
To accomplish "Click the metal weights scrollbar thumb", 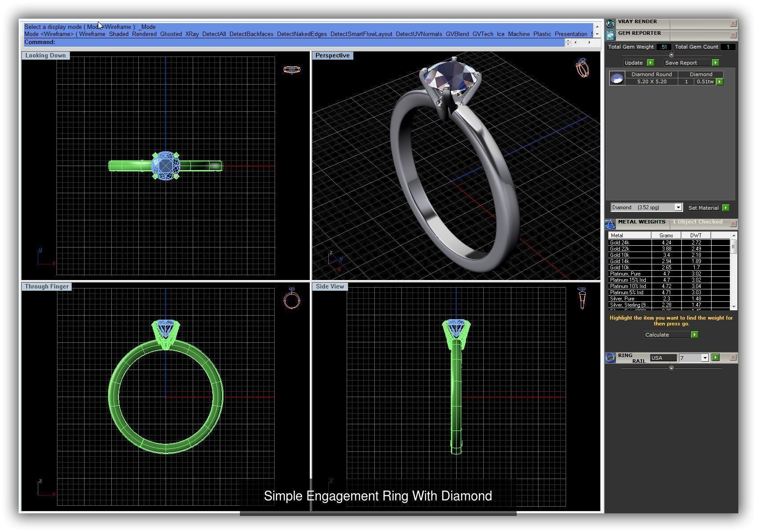I will coord(733,247).
